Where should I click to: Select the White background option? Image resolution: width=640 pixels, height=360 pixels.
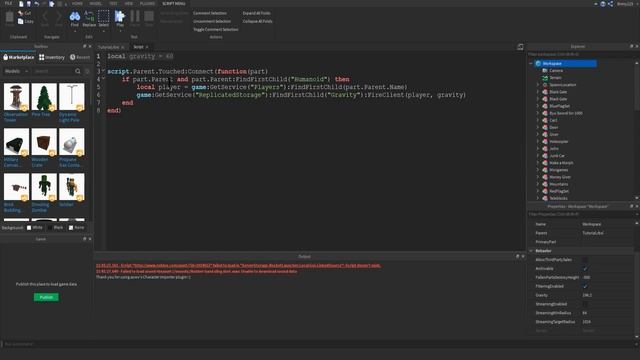point(35,227)
